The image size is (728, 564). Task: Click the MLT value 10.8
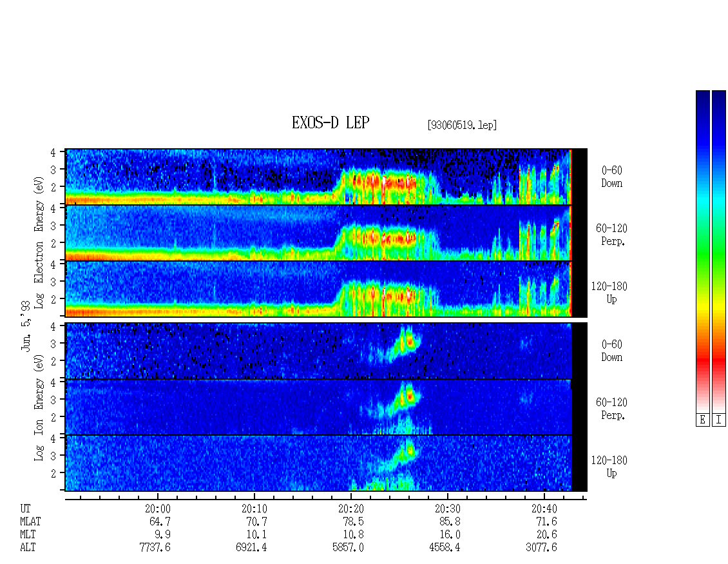353,535
